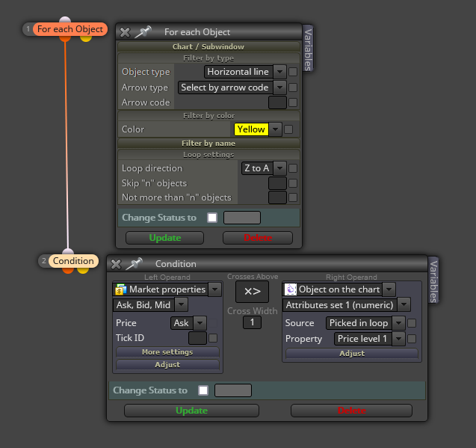The image size is (476, 448).
Task: Toggle checkbox beside Tick ID
Action: tap(213, 338)
